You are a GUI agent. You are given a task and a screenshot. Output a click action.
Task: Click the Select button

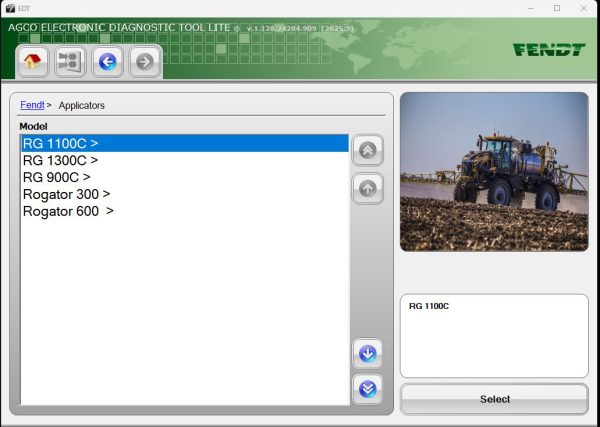pyautogui.click(x=494, y=399)
